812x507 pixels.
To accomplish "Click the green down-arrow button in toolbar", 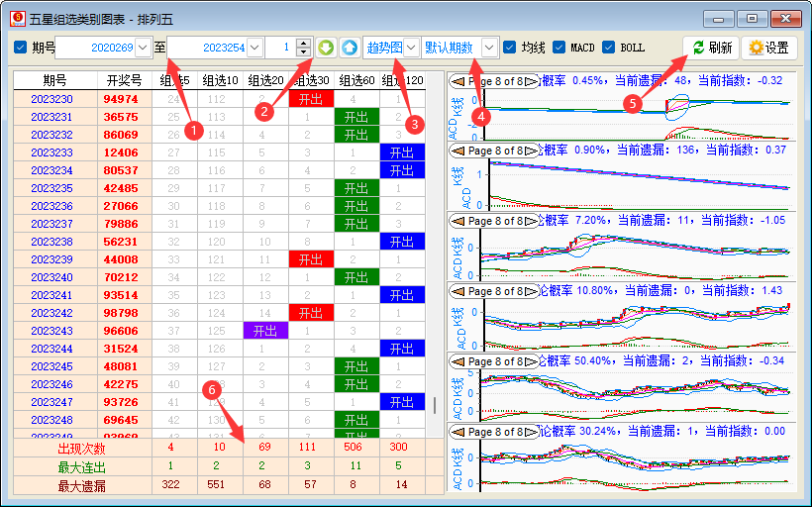I will click(x=327, y=48).
